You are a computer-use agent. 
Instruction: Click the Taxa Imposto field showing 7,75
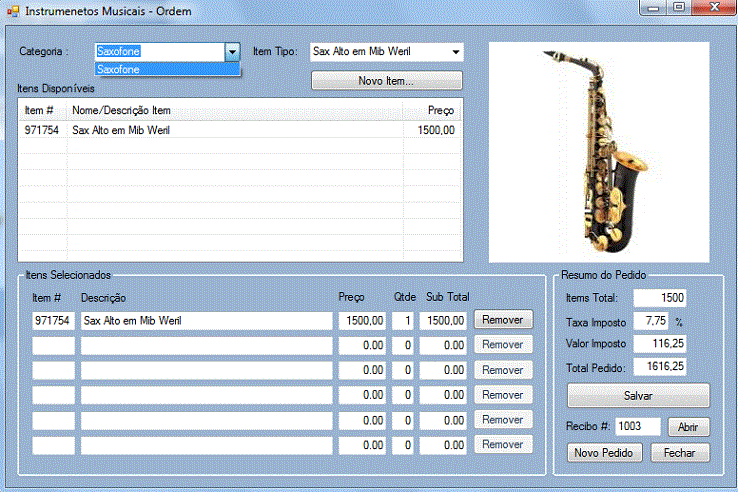(651, 321)
